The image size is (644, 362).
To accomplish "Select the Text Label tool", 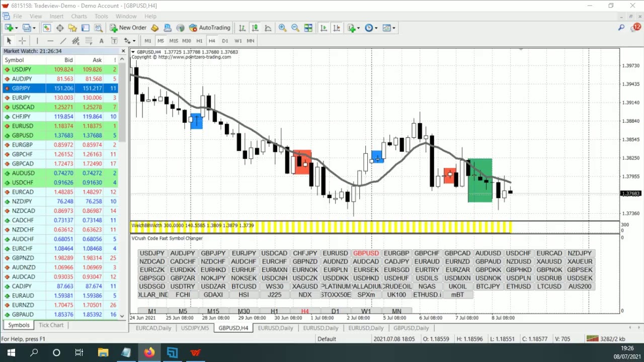I will click(114, 41).
